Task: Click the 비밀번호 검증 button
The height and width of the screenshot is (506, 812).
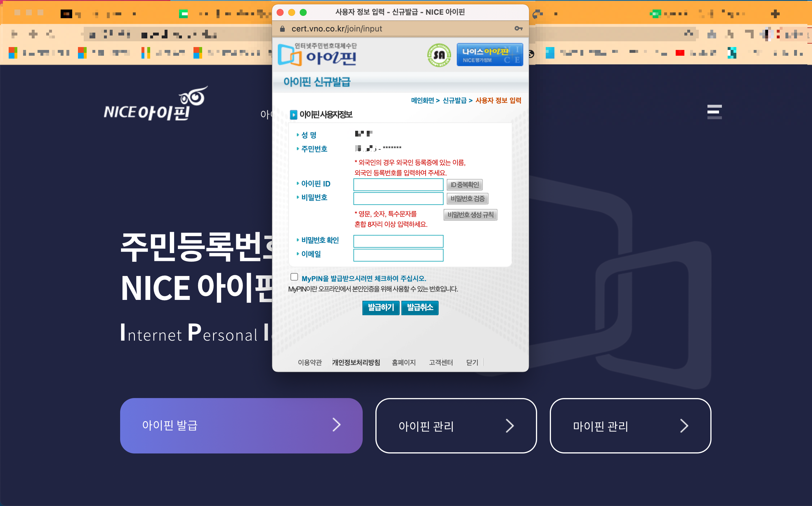Action: click(x=468, y=199)
